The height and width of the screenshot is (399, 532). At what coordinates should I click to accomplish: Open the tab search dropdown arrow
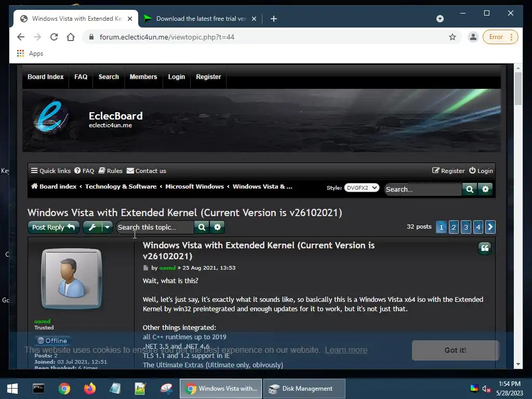440,19
